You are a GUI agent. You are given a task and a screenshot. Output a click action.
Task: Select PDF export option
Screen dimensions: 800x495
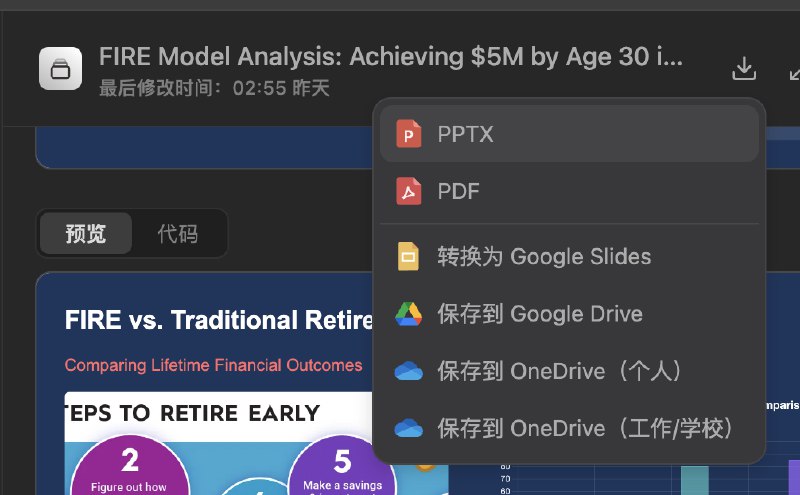[x=569, y=191]
